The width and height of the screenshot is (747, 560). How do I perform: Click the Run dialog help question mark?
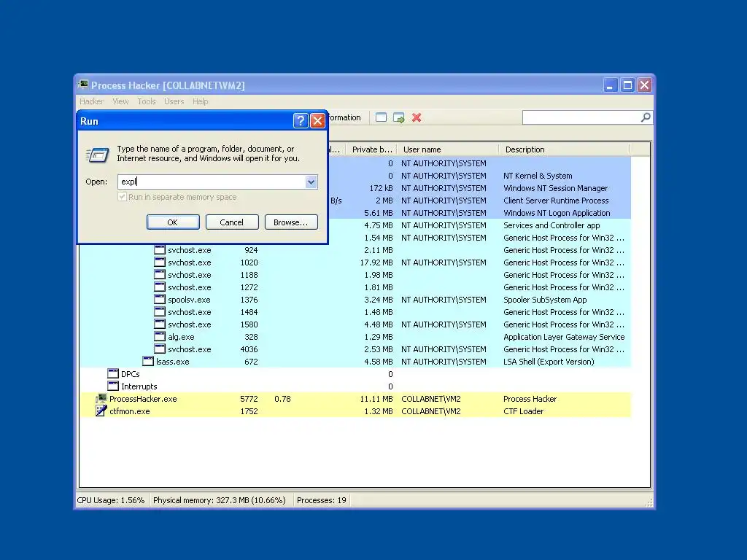(300, 121)
